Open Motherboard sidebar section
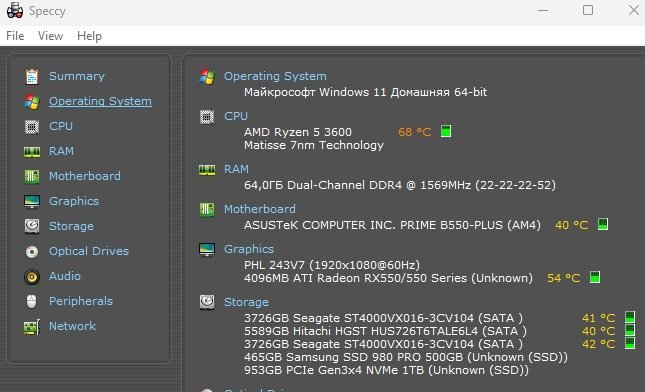Image resolution: width=645 pixels, height=392 pixels. tap(85, 176)
